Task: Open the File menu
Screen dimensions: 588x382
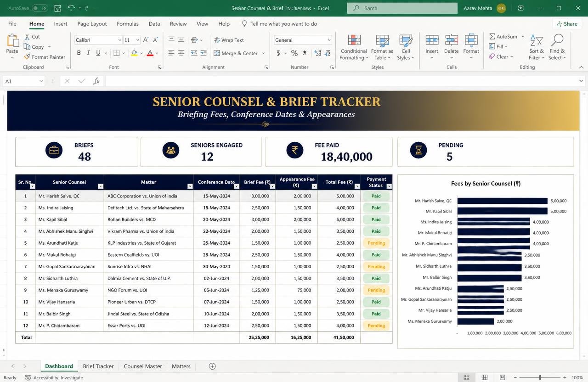Action: point(12,24)
